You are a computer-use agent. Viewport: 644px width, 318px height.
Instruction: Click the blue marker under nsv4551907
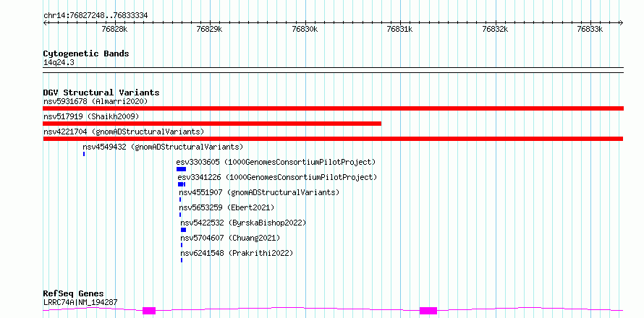180,199
